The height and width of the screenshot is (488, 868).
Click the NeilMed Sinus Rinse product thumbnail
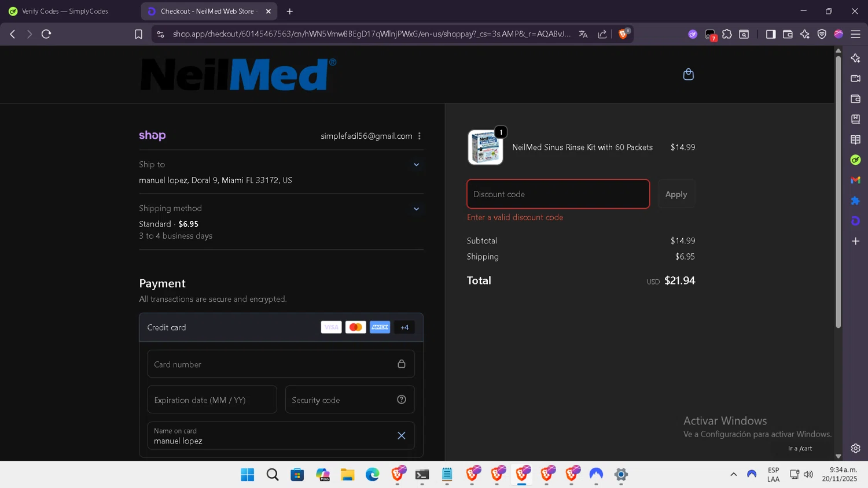(485, 147)
